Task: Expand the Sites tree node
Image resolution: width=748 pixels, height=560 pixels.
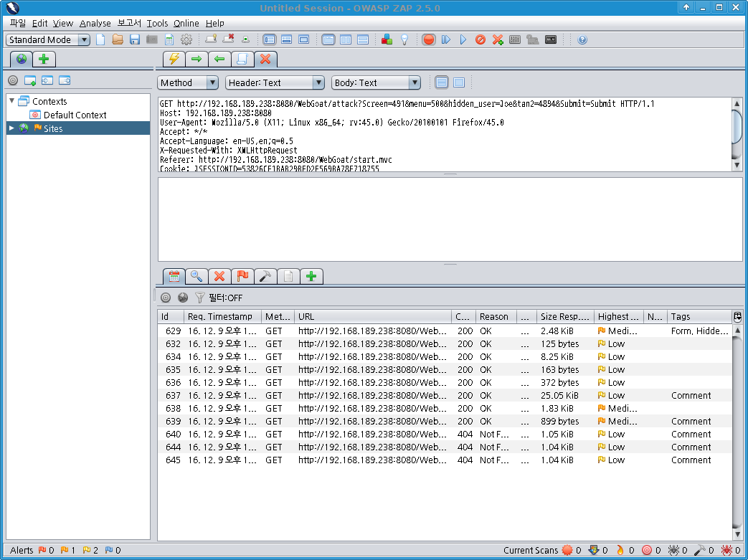Action: 12,128
